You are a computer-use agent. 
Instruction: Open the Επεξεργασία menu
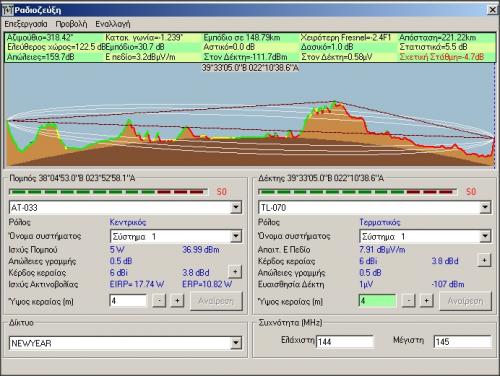click(26, 24)
